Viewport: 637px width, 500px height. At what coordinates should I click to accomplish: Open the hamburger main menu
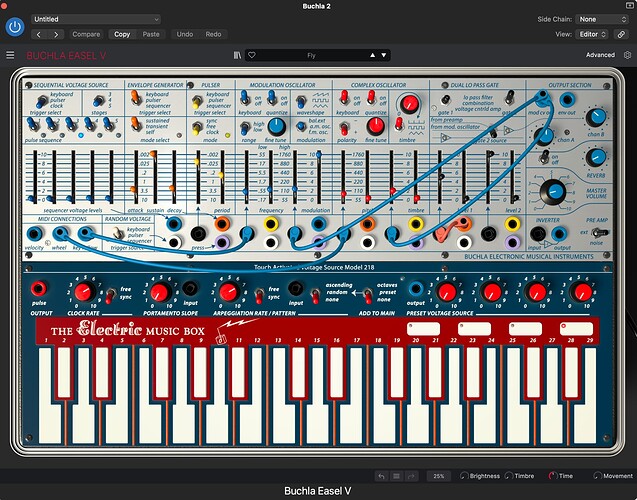tap(10, 55)
